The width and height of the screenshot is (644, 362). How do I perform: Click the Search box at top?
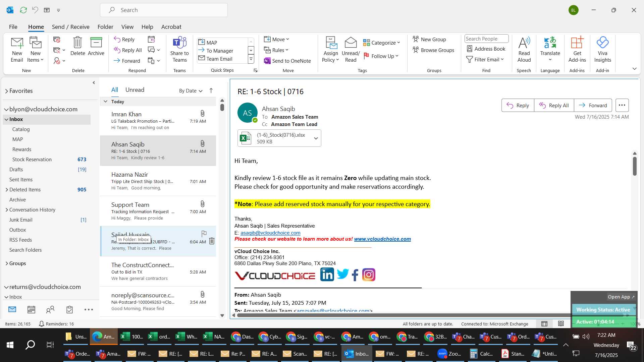(164, 10)
